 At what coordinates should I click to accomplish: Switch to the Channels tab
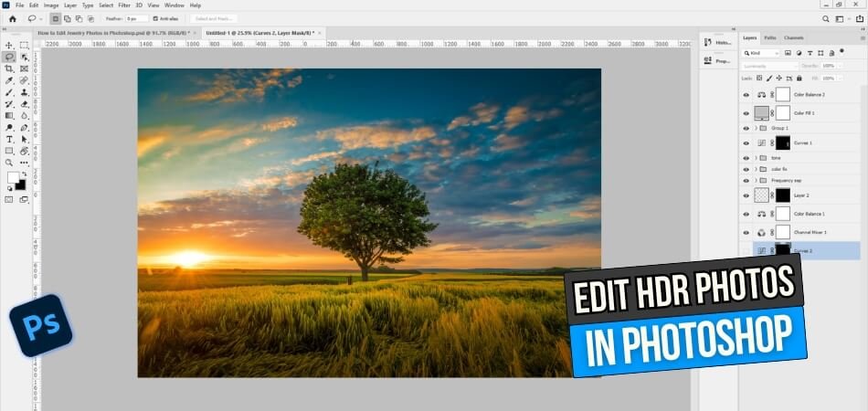pyautogui.click(x=793, y=37)
